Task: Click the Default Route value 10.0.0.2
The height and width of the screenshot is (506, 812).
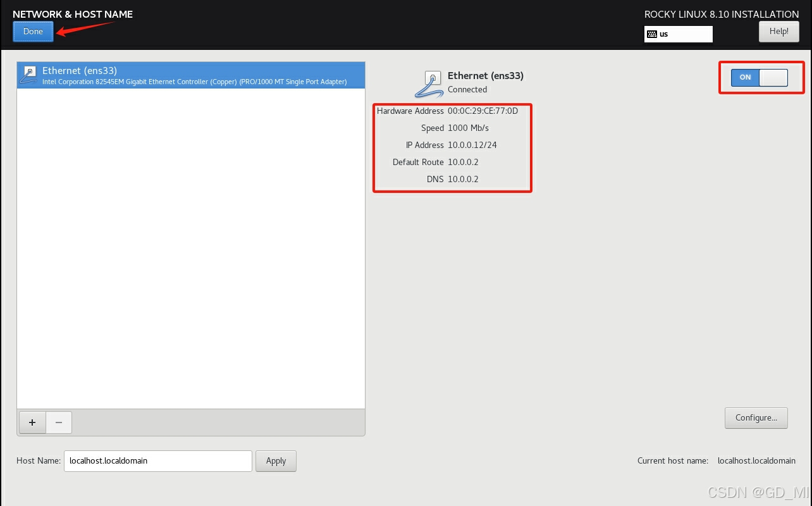Action: 463,162
